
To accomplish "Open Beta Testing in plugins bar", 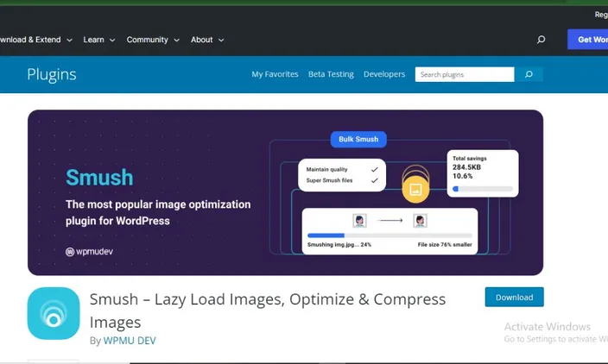I will coord(331,74).
